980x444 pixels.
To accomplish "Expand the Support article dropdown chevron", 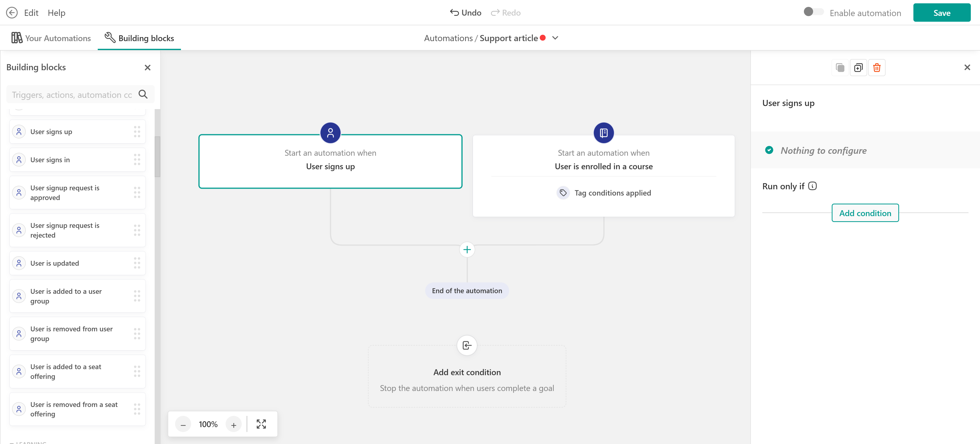I will tap(555, 38).
